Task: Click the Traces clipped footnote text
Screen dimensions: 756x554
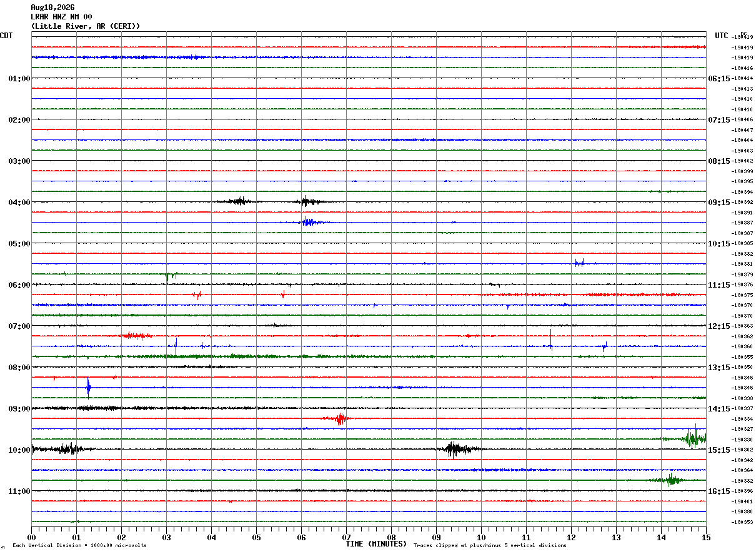Action: pos(490,545)
